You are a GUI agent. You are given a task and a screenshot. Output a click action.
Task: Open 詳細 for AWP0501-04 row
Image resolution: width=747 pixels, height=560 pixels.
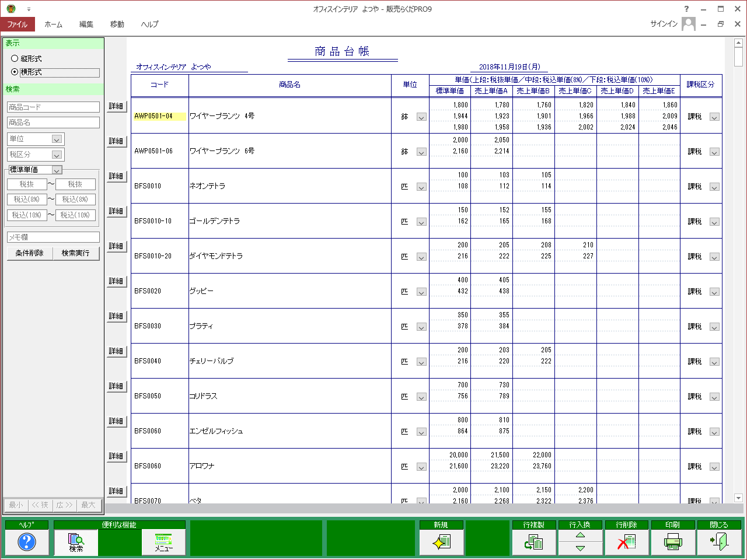pos(116,106)
